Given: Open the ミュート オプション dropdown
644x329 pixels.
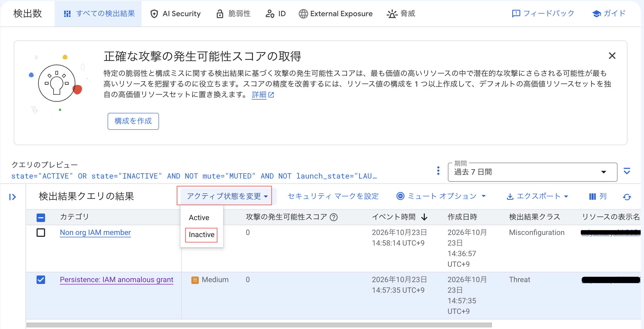Looking at the screenshot, I should tap(441, 196).
